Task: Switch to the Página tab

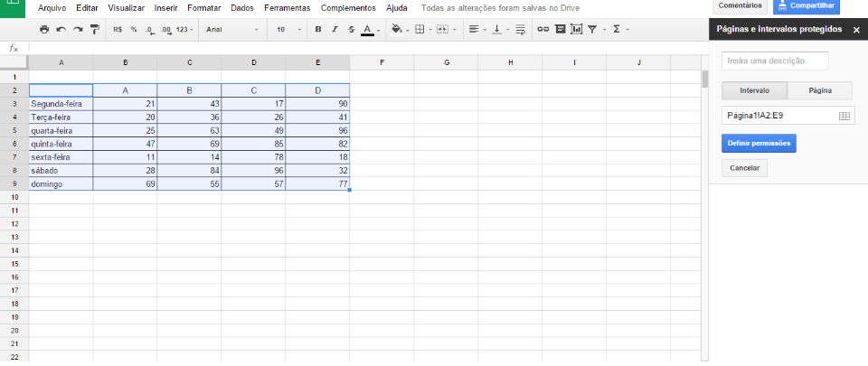Action: coord(820,90)
